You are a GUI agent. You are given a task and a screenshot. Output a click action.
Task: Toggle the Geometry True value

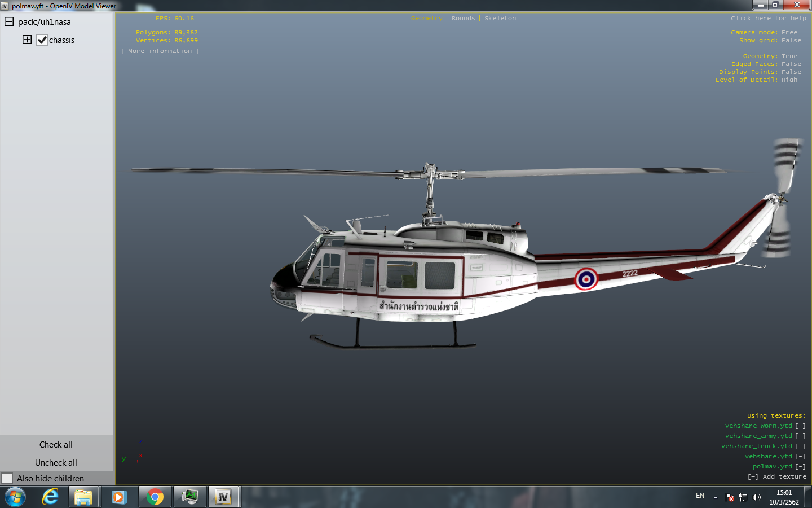[789, 56]
